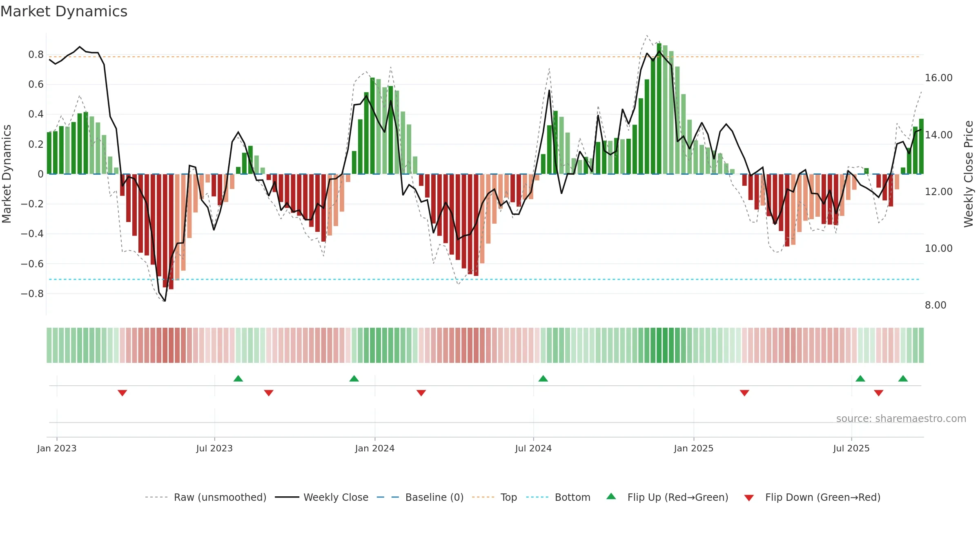Toggle the Flip Down (Green→Red) legend entry

pyautogui.click(x=812, y=497)
